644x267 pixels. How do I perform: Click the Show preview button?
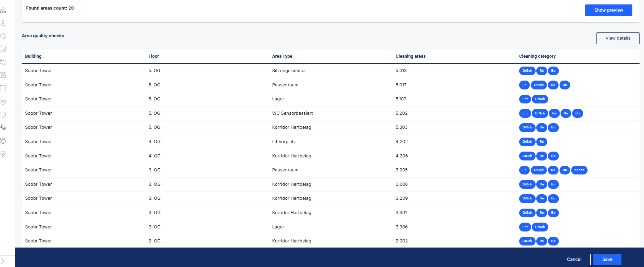click(x=608, y=10)
